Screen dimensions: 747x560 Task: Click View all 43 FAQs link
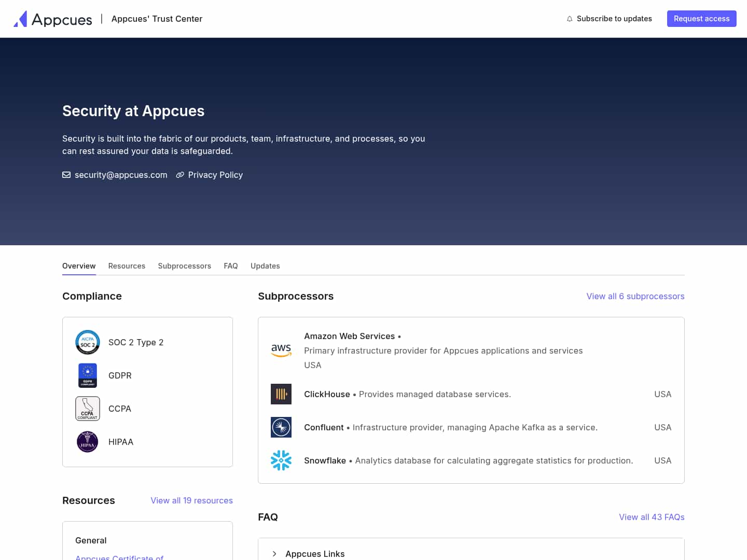click(652, 517)
